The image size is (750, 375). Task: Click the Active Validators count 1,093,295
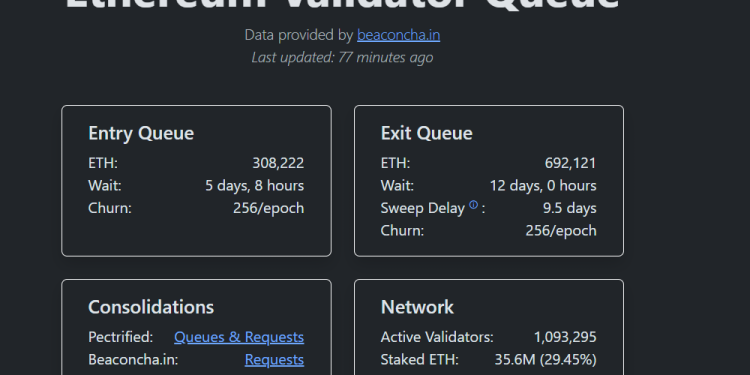point(565,337)
